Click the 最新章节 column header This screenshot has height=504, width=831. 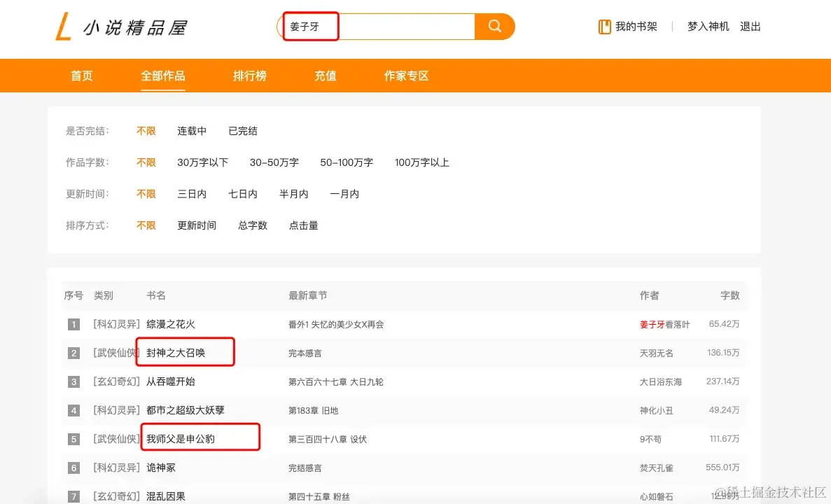(x=307, y=295)
